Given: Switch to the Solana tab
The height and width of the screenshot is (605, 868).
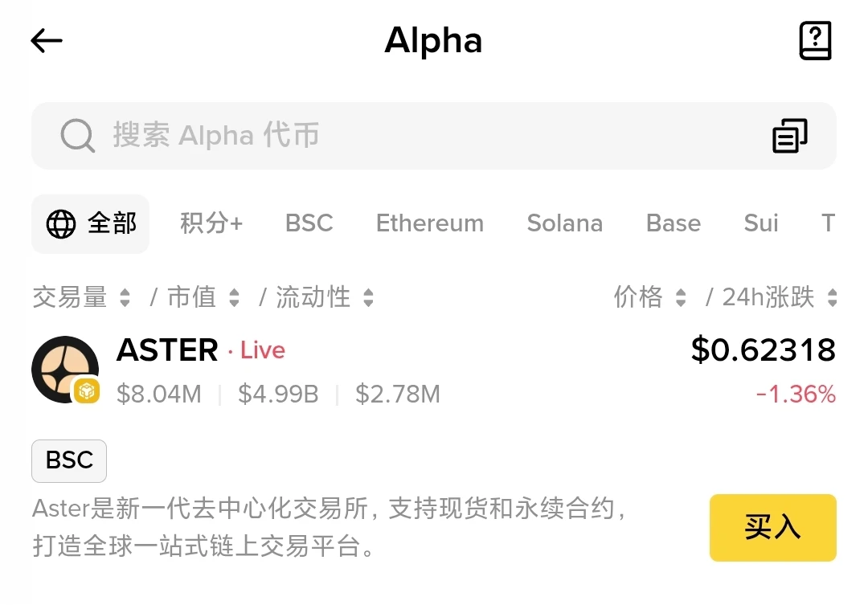Looking at the screenshot, I should pos(565,224).
